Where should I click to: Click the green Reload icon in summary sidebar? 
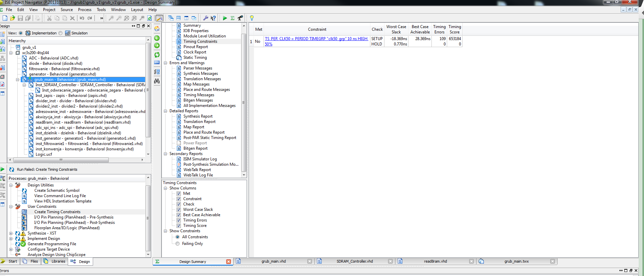click(157, 54)
